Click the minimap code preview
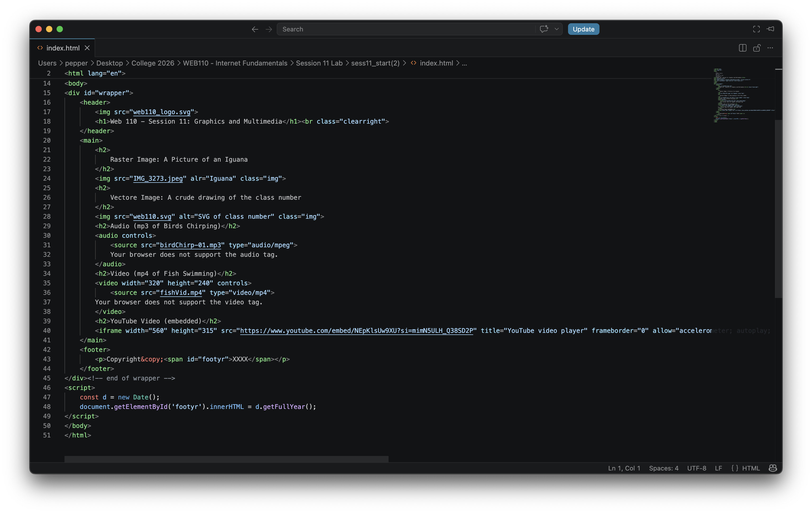 pyautogui.click(x=743, y=95)
